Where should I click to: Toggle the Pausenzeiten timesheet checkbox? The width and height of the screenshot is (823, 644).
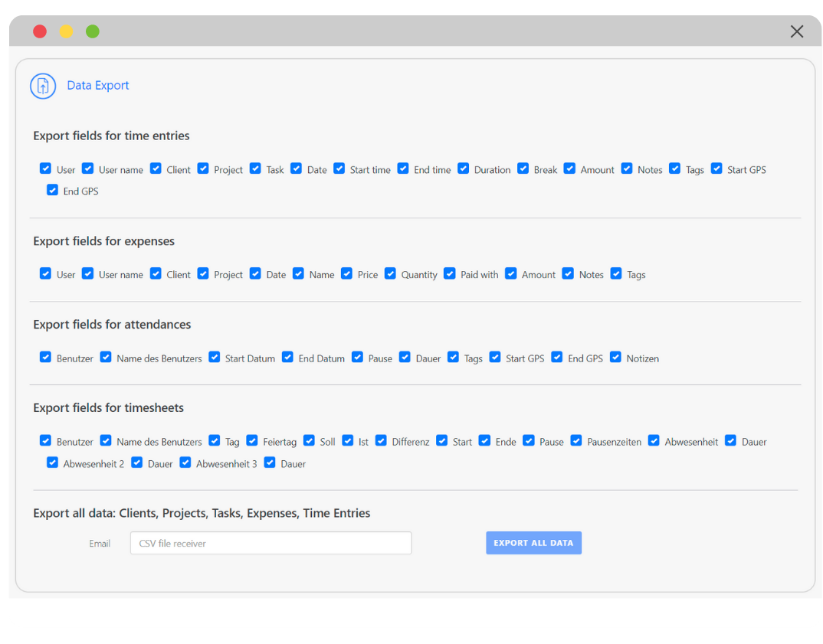[576, 440]
